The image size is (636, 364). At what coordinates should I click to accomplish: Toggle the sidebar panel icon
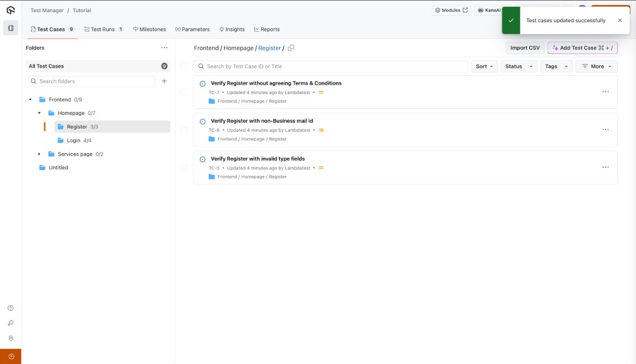pos(11,28)
